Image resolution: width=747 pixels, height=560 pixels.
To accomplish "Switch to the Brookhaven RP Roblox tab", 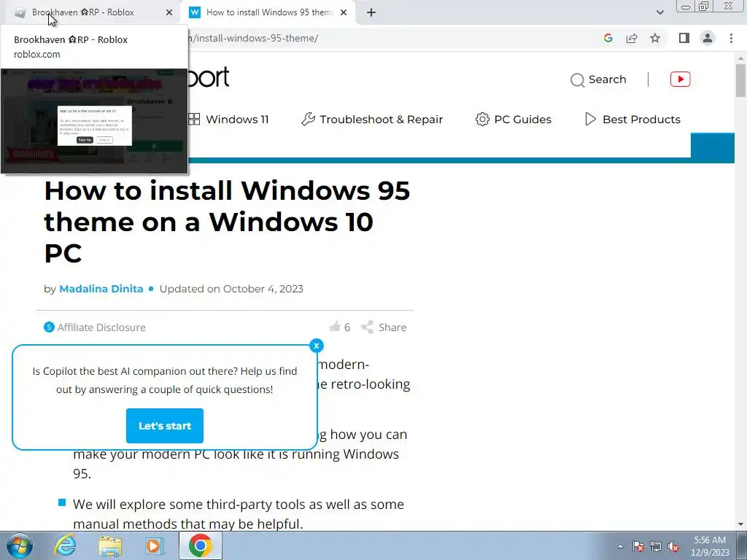I will [90, 12].
